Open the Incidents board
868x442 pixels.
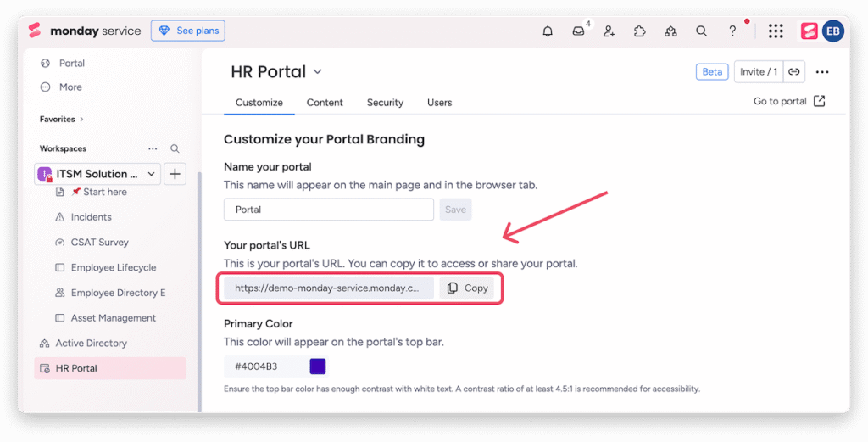tap(92, 217)
